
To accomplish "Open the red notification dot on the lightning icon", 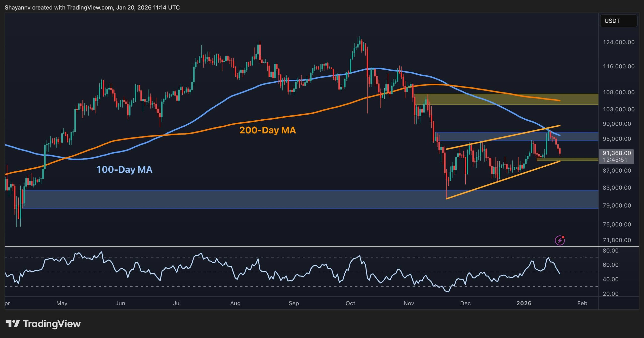I will tap(563, 237).
